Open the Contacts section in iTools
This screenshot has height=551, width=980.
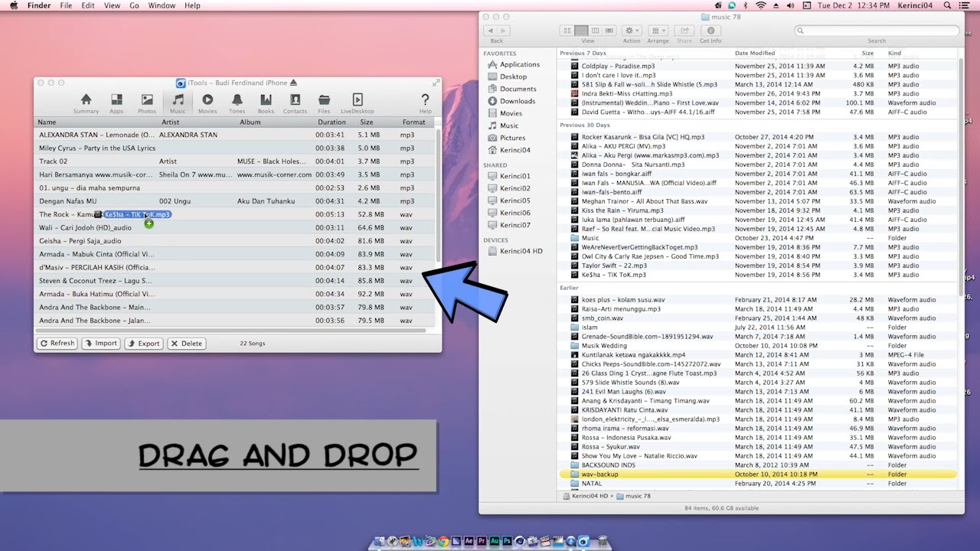(295, 103)
